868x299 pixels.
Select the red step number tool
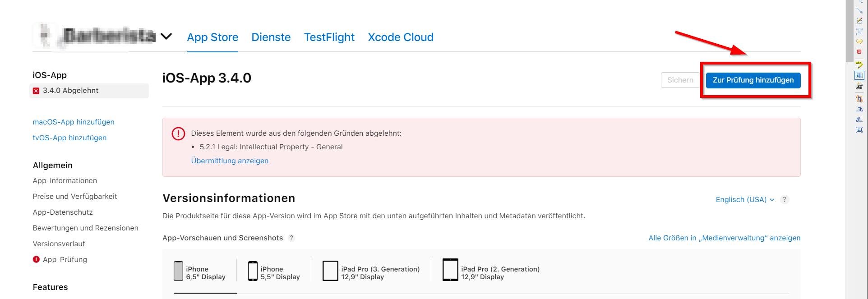pos(859,52)
